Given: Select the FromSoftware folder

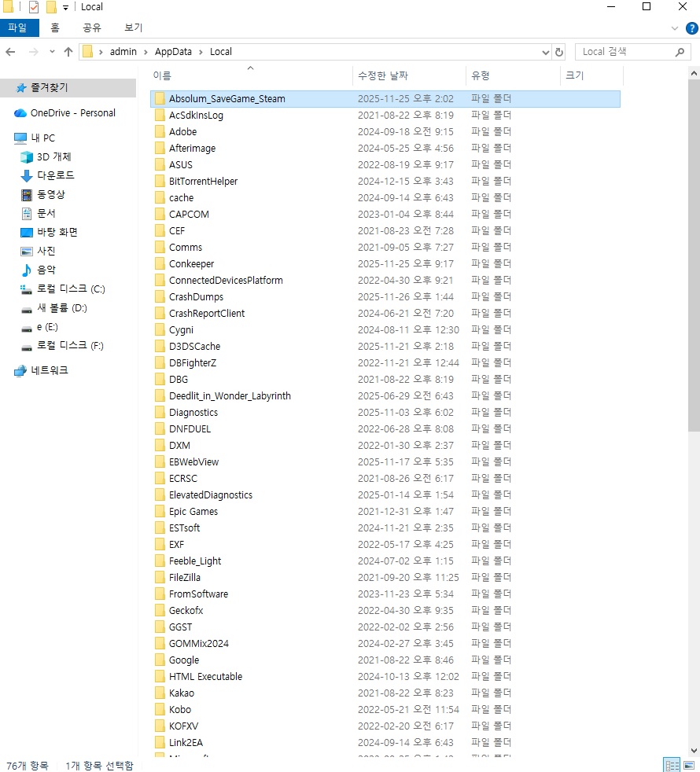Looking at the screenshot, I should (198, 594).
